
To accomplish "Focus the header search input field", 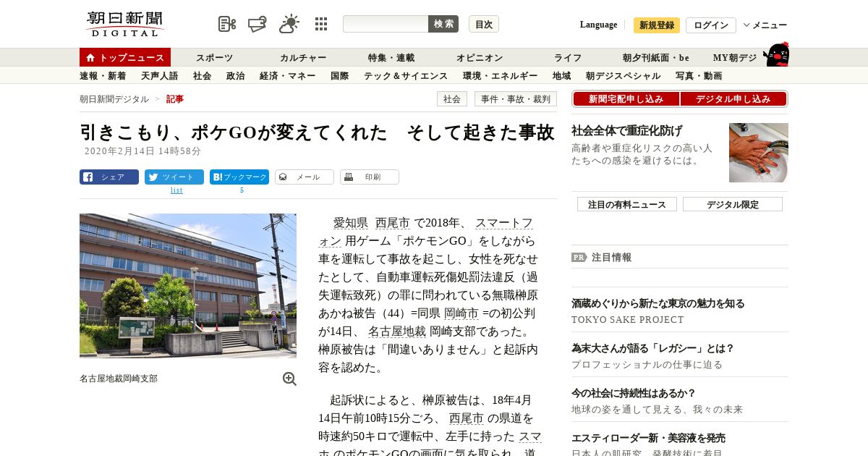I will [386, 24].
